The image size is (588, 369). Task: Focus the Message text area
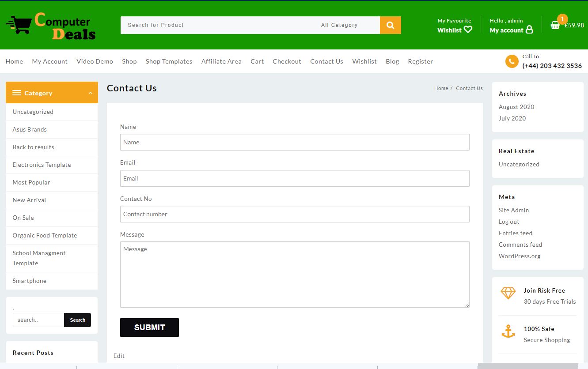294,274
